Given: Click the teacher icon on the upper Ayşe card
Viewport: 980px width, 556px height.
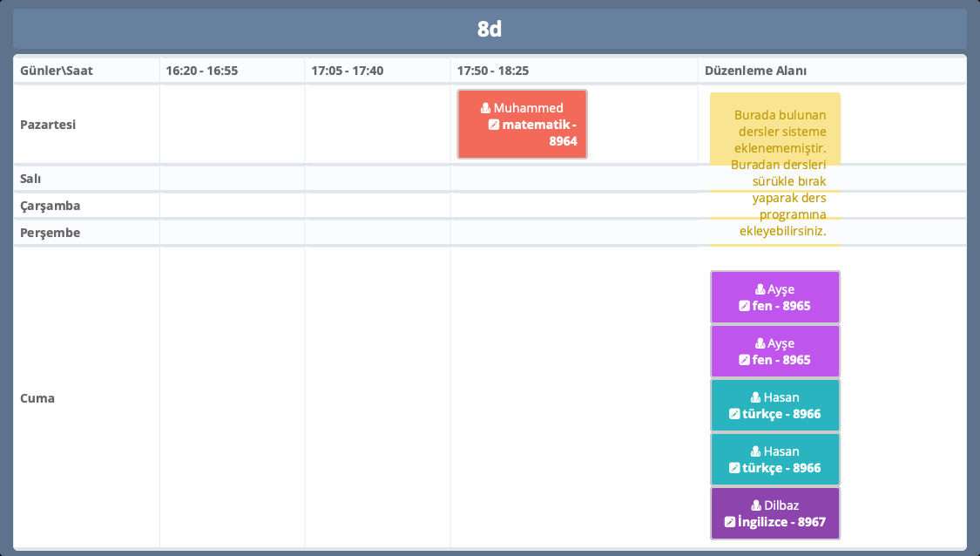Looking at the screenshot, I should pyautogui.click(x=760, y=289).
